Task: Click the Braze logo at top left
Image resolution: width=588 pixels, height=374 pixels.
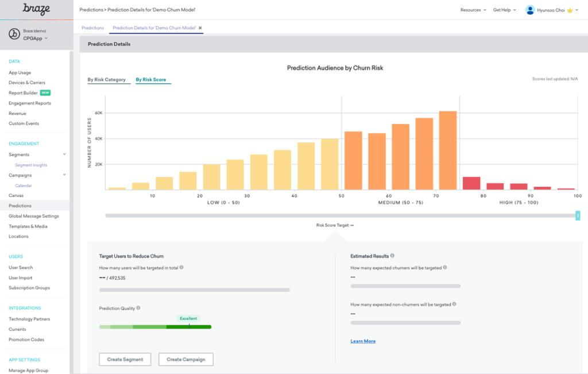Action: click(x=36, y=9)
